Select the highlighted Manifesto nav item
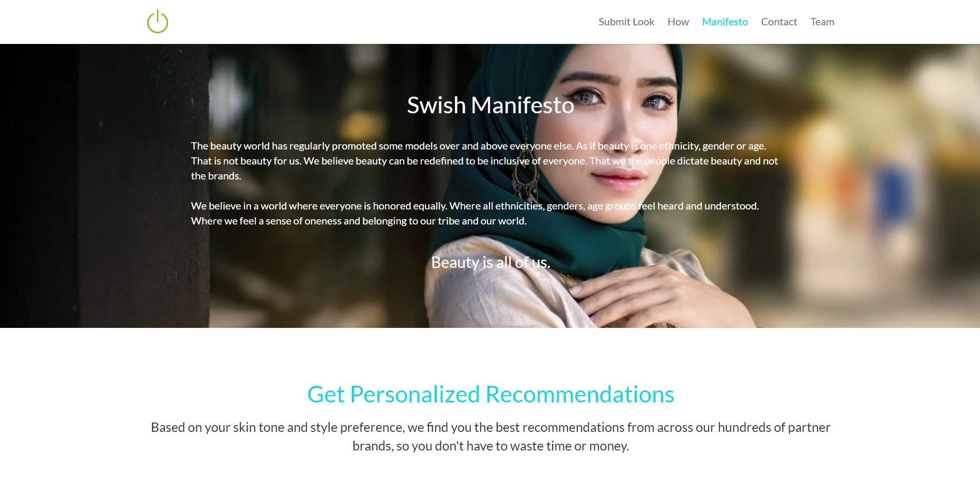980x481 pixels. 725,22
